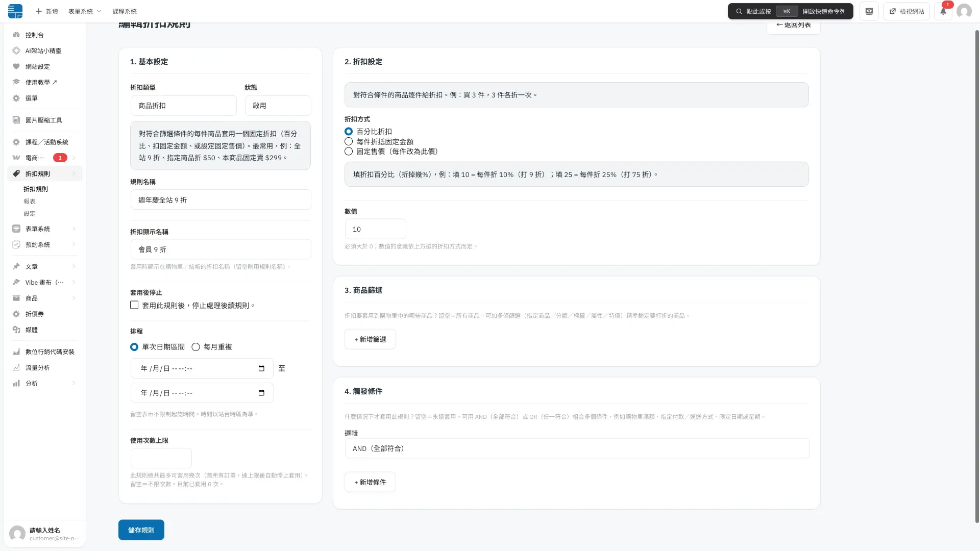The height and width of the screenshot is (551, 980).
Task: Expand 商品 sidebar arrow
Action: (74, 298)
